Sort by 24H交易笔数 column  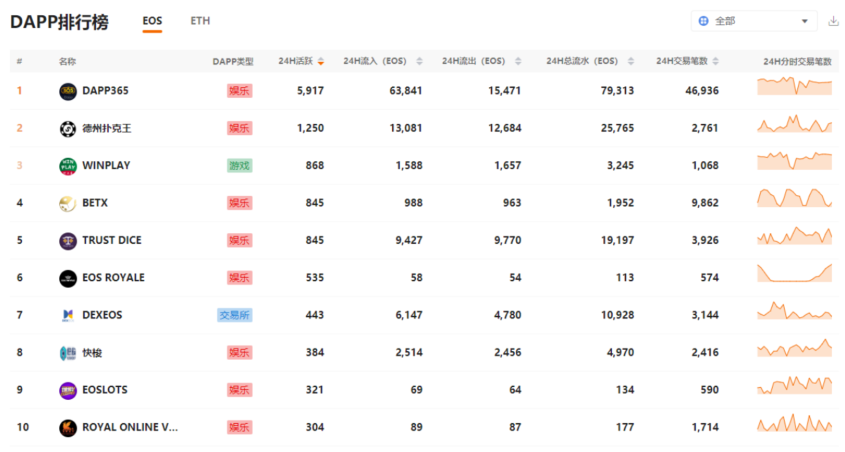(x=715, y=61)
